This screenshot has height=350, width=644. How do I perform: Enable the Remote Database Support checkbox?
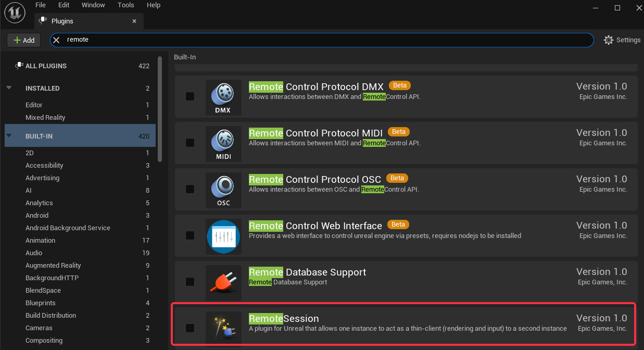click(x=190, y=282)
